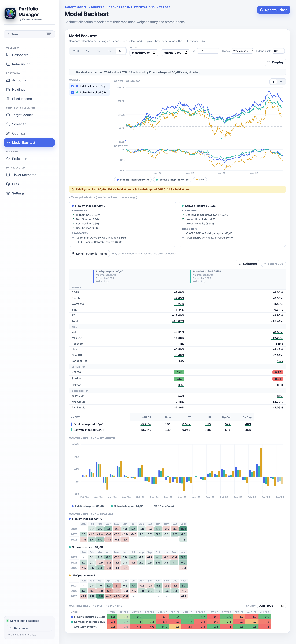Toggle SPY benchmark in monthly returns legend
The width and height of the screenshot is (296, 644).
coord(163,506)
